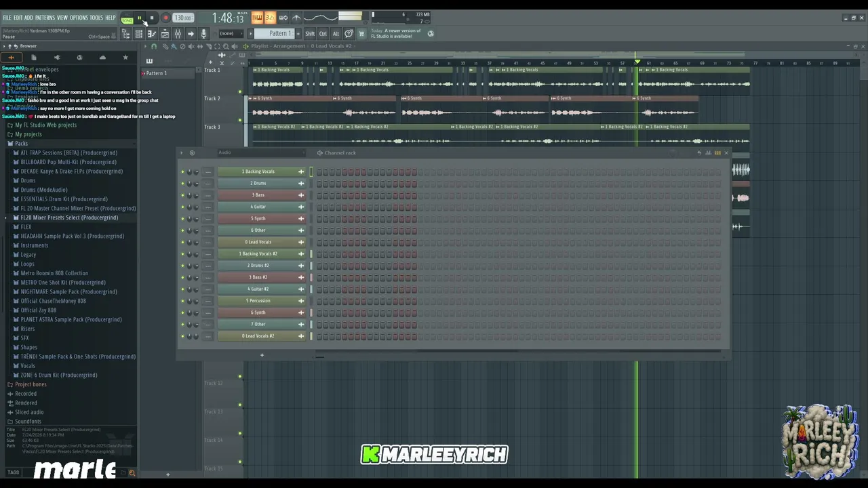
Task: Open the EDIT menu
Action: click(18, 18)
